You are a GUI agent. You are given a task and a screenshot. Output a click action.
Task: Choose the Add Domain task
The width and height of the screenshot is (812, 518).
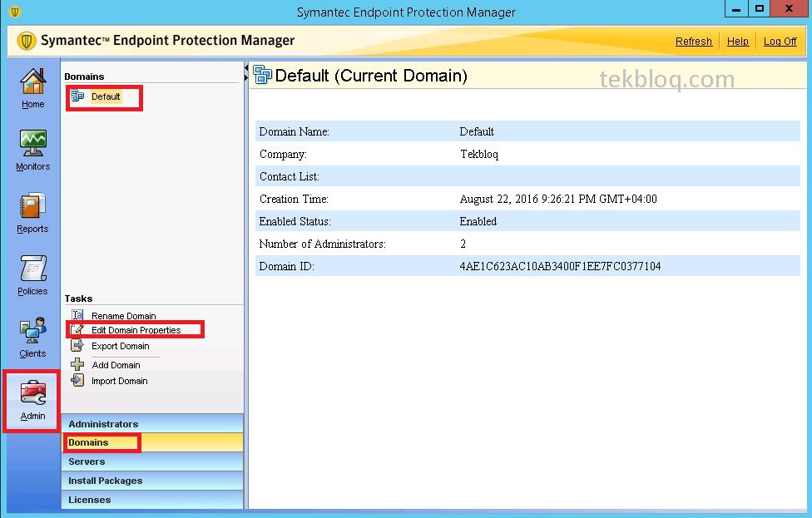(x=116, y=365)
